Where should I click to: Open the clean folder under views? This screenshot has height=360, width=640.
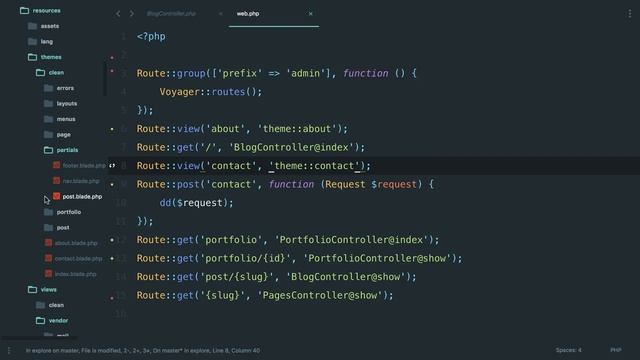pyautogui.click(x=50, y=305)
